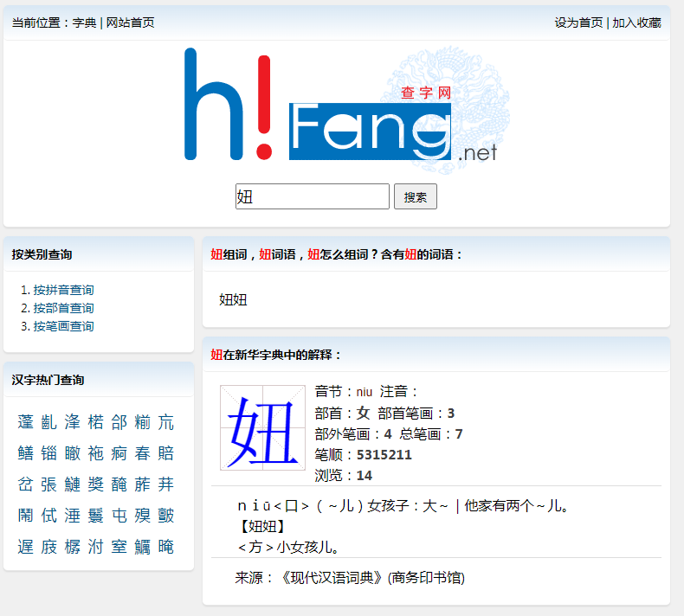Select hot character 鳝
684x616 pixels.
pyautogui.click(x=25, y=453)
